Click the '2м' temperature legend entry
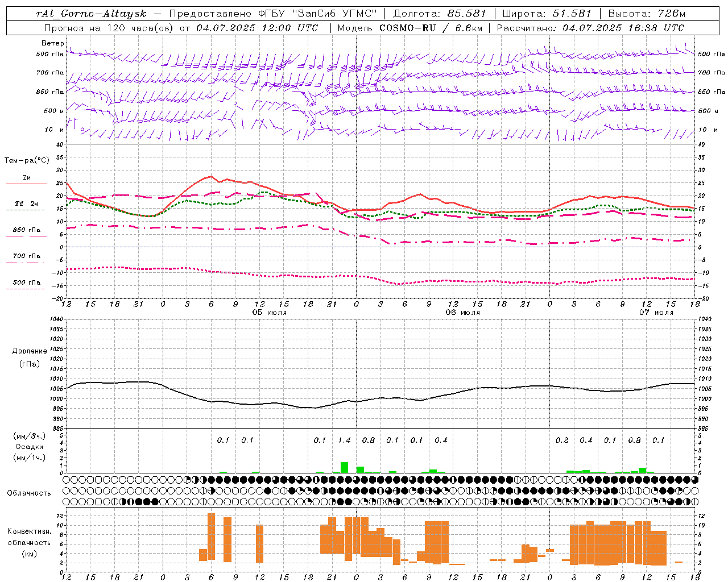This screenshot has height=582, width=728. click(26, 178)
